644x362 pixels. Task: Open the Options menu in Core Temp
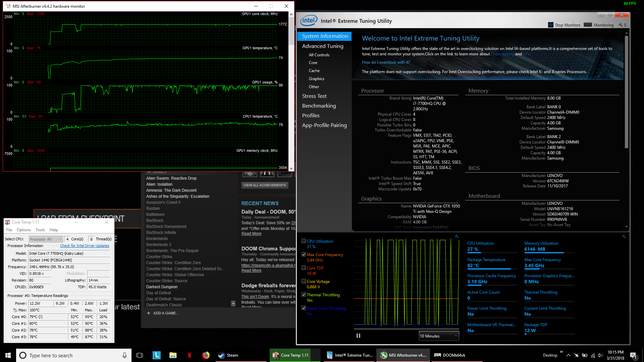(x=23, y=230)
